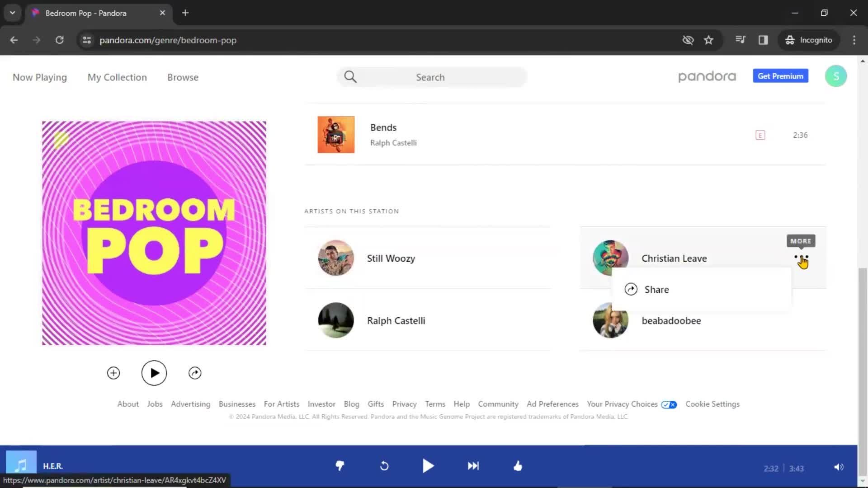
Task: Click the Pandora logo
Action: pyautogui.click(x=707, y=76)
